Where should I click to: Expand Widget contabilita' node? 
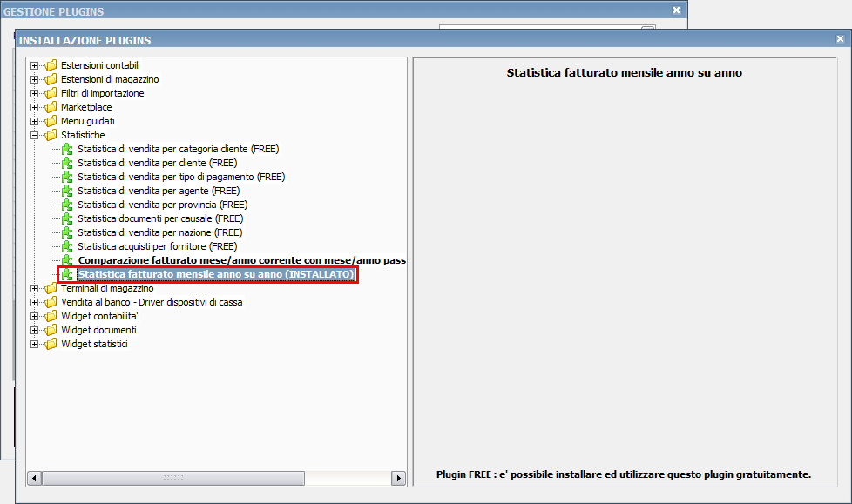pyautogui.click(x=34, y=317)
